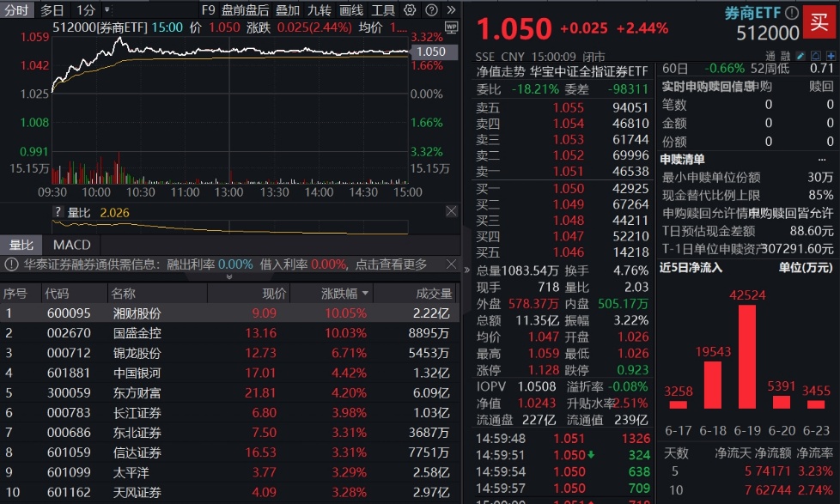This screenshot has height=504, width=840.
Task: Select 长江证券 stock row
Action: [x=230, y=412]
